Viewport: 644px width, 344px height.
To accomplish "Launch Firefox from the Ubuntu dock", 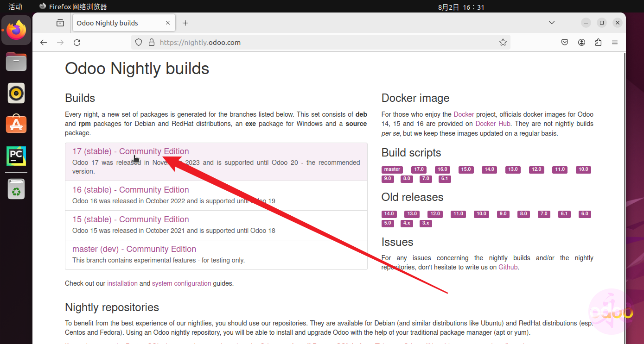I will 16,30.
